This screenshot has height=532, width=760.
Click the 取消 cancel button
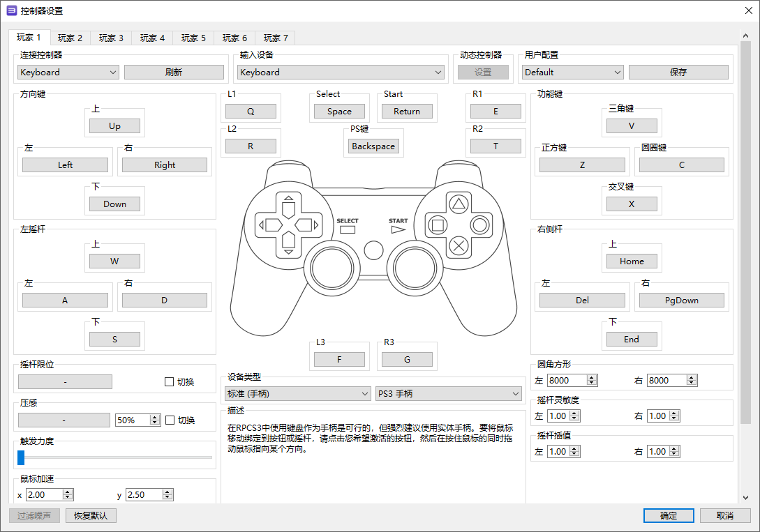tap(725, 515)
